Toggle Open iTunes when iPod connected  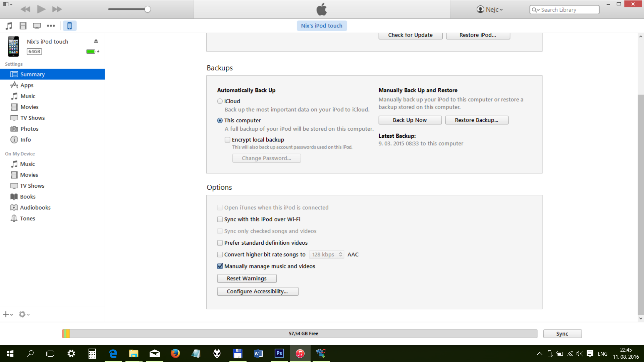point(220,207)
